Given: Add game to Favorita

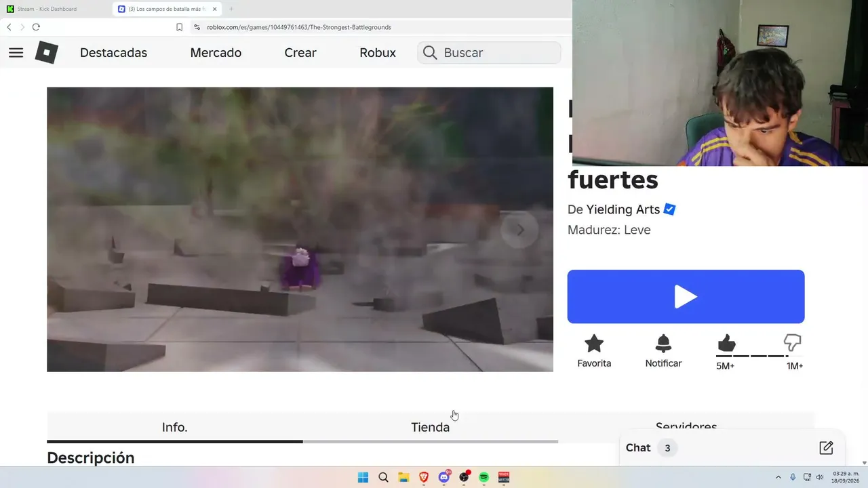Looking at the screenshot, I should pos(594,351).
